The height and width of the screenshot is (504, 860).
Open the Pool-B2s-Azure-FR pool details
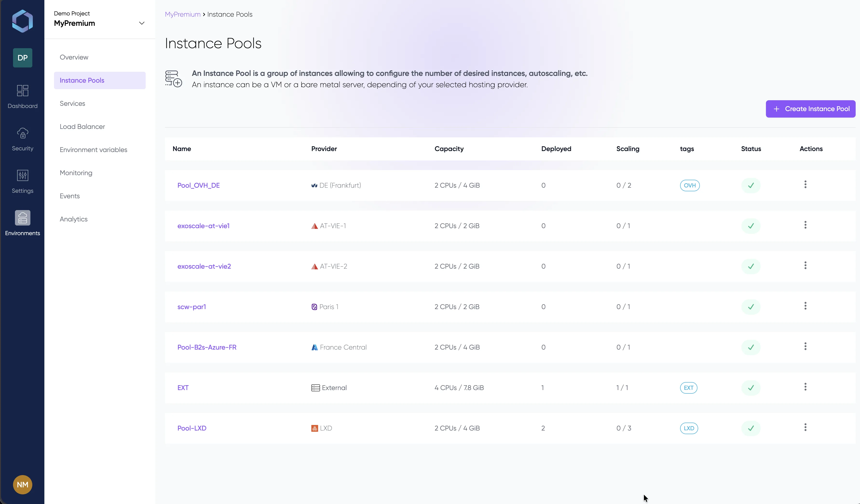point(207,347)
